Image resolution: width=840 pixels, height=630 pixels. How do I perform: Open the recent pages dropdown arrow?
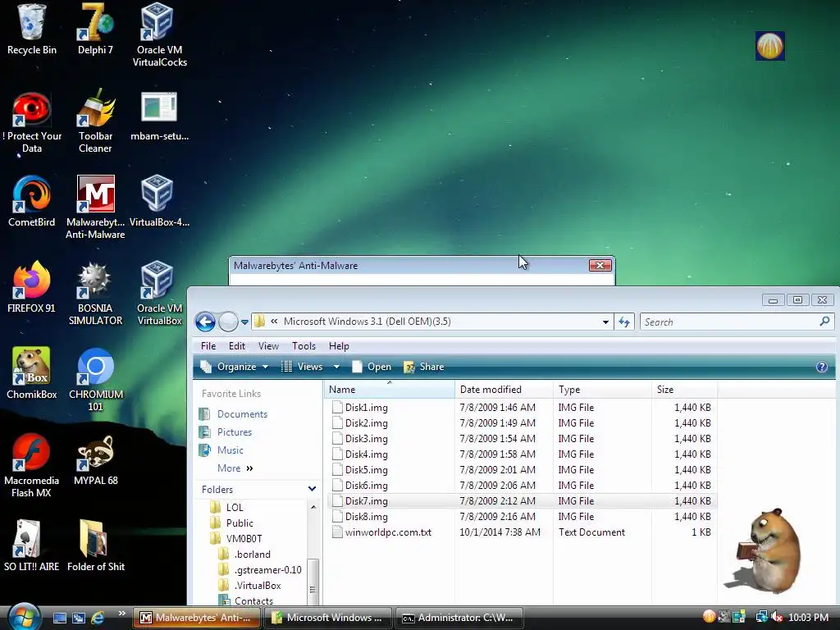(244, 322)
